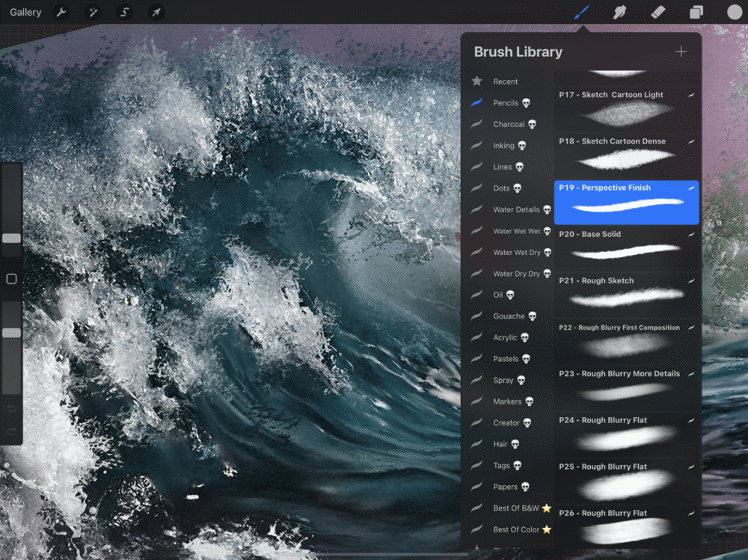Add a new brush with plus icon
748x560 pixels.
pos(681,52)
